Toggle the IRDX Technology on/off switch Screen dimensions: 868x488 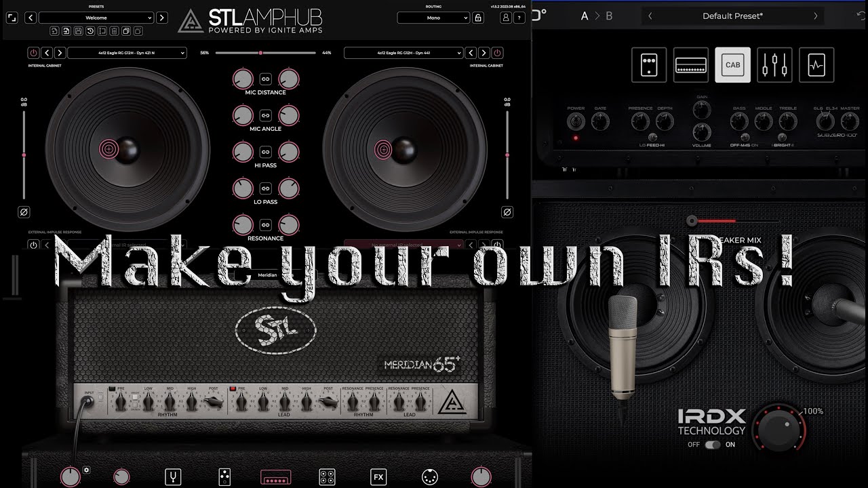713,445
